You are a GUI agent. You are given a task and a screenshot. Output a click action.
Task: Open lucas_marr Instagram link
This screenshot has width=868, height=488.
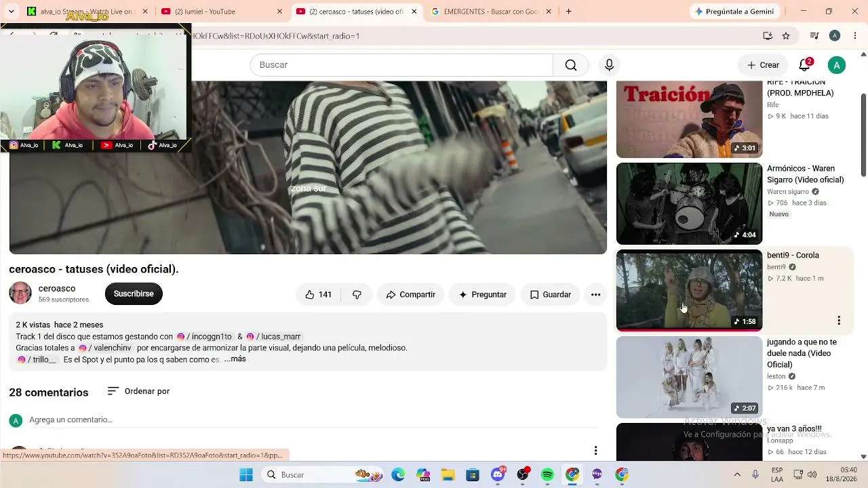coord(273,337)
